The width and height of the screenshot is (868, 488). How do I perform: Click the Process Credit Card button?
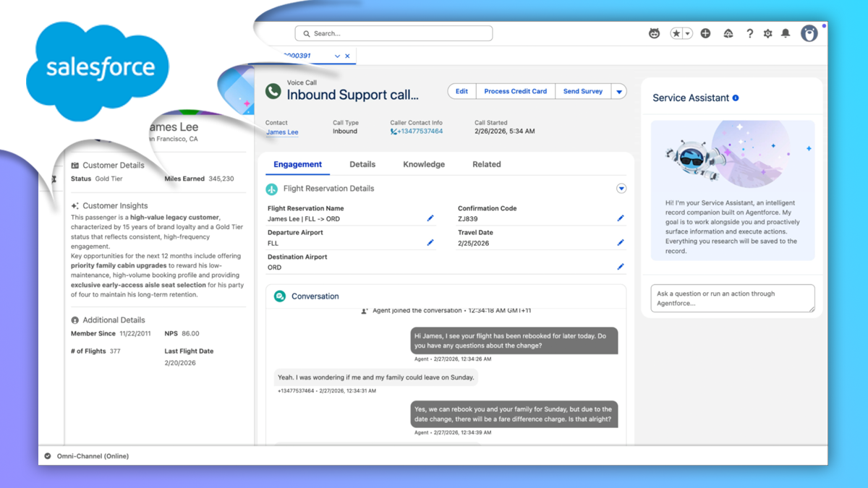click(515, 92)
